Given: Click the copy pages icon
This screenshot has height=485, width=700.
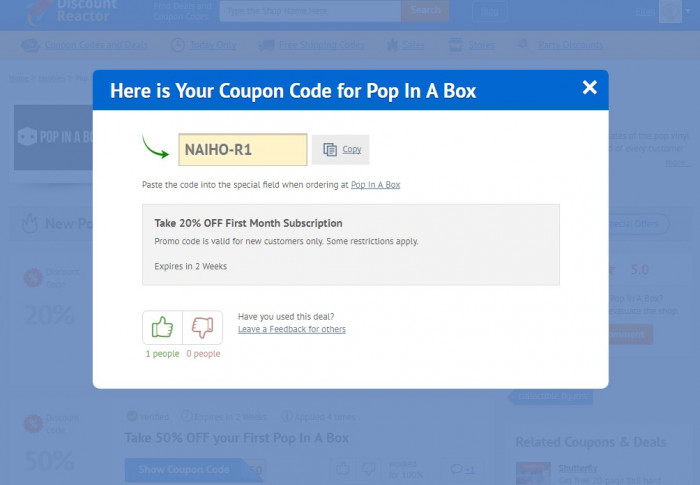Looking at the screenshot, I should point(330,150).
